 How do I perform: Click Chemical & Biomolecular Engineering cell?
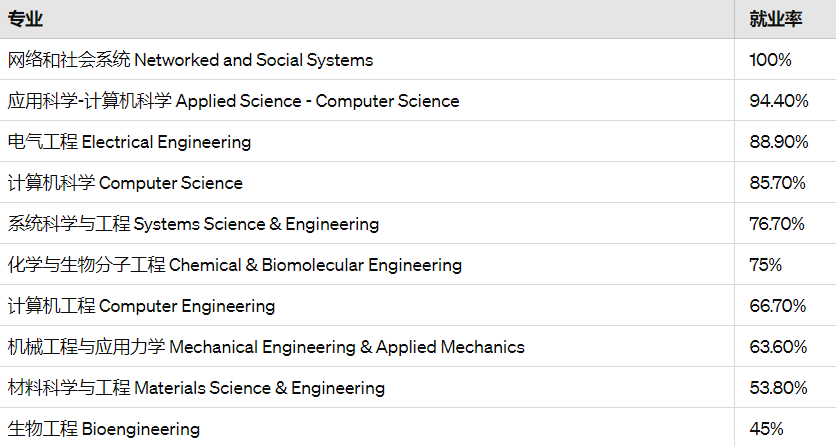[367, 265]
